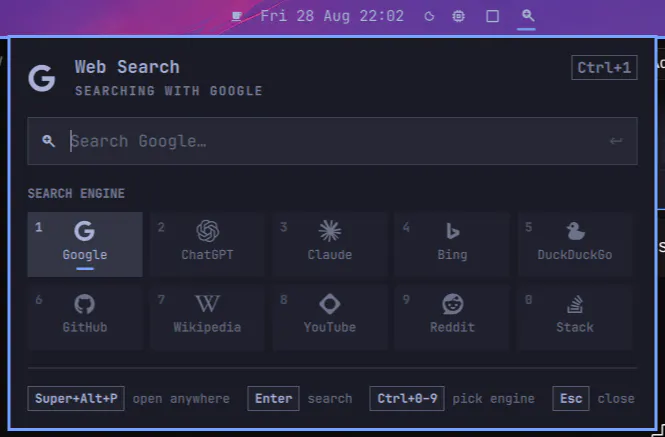Click the return arrow icon in search field

point(616,141)
